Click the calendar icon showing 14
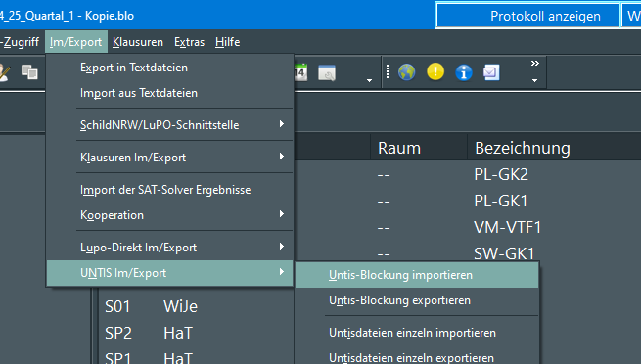The width and height of the screenshot is (641, 364). point(300,72)
